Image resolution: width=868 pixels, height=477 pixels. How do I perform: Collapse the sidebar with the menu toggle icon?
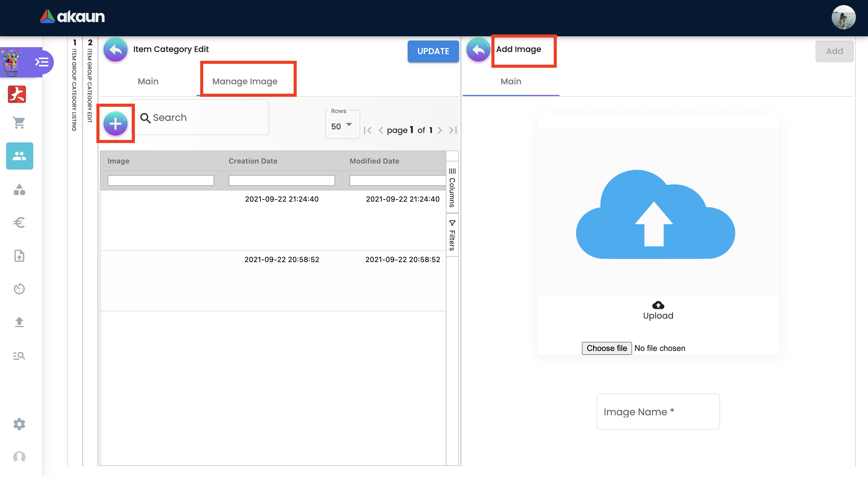tap(42, 62)
